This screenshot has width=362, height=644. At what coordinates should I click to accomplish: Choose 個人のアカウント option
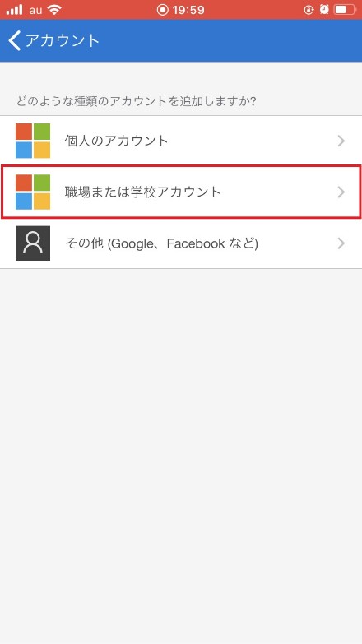pyautogui.click(x=181, y=141)
